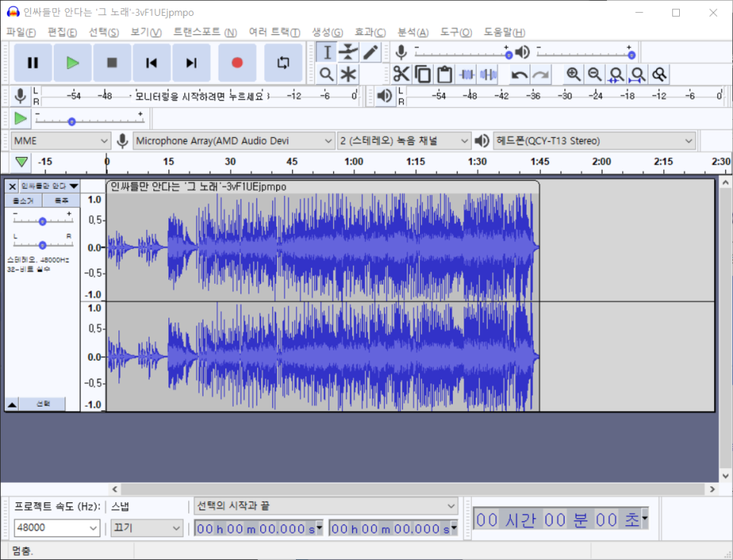The image size is (733, 560).
Task: Copy selection with the copy icon
Action: [423, 74]
